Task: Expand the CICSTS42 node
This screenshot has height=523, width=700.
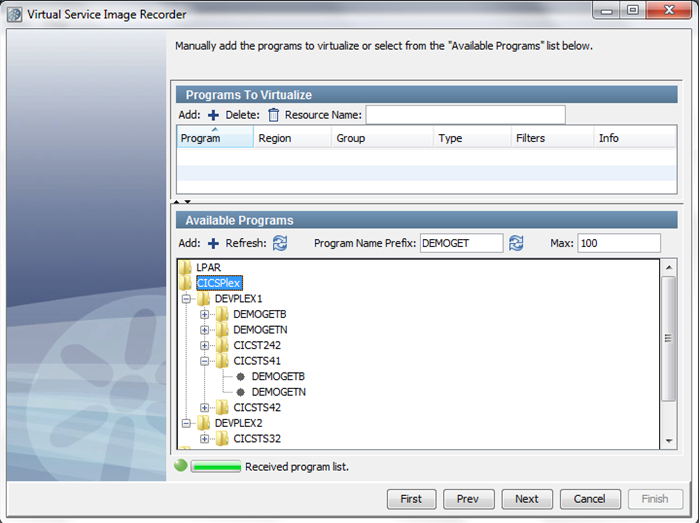Action: (204, 407)
